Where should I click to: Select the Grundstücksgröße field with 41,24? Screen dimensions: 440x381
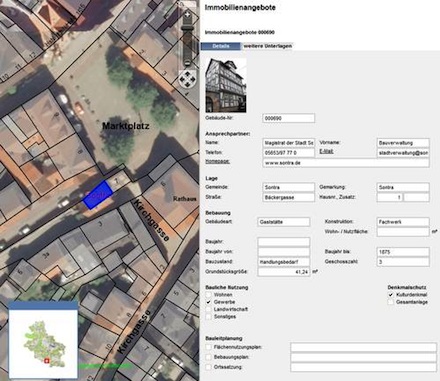[284, 272]
